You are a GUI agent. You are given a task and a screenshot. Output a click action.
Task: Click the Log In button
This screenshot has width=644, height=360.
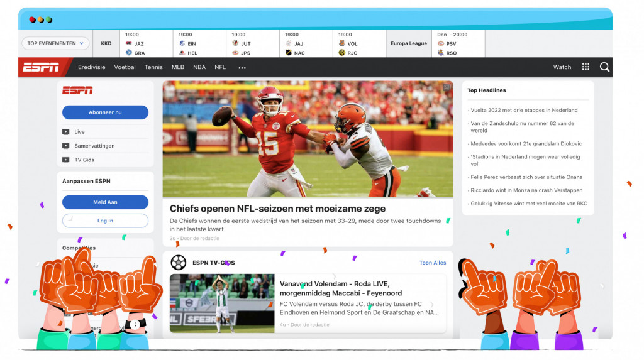105,221
